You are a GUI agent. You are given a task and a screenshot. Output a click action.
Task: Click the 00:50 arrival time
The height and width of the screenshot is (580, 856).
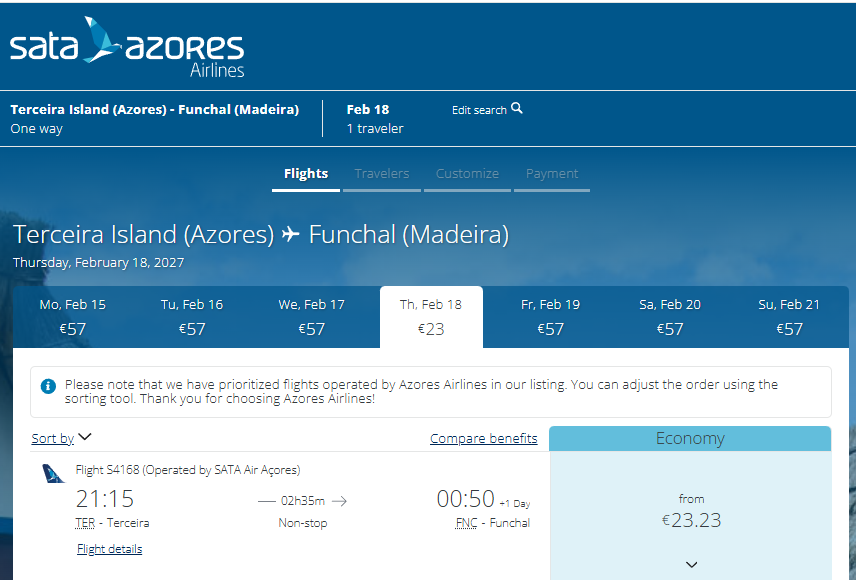pos(466,499)
